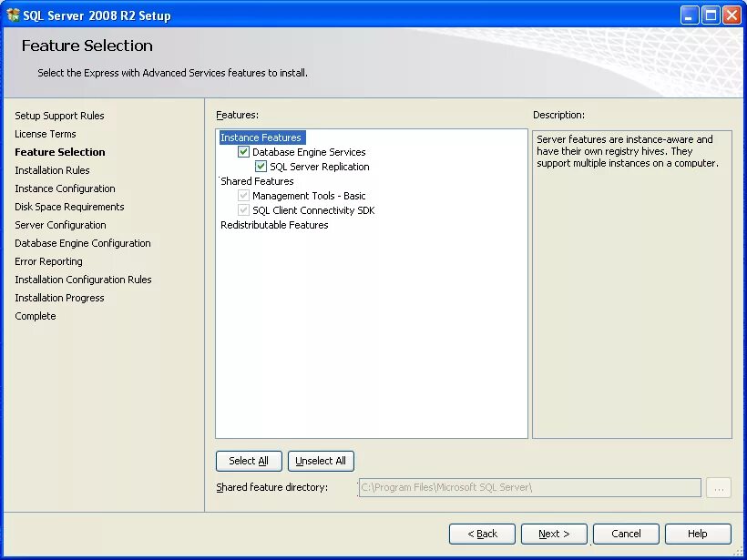Screen dimensions: 747x560
Task: Select SQL Client Connectivity SDK label
Action: (x=313, y=210)
